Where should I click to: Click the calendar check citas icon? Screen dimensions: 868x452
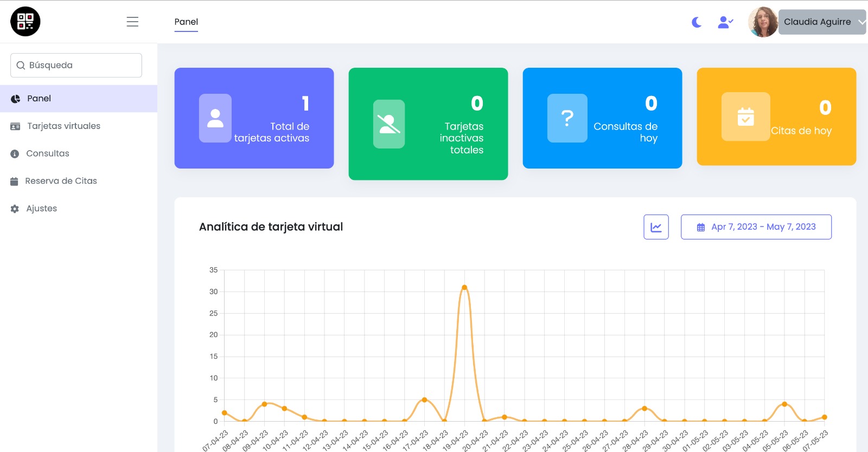(x=746, y=117)
